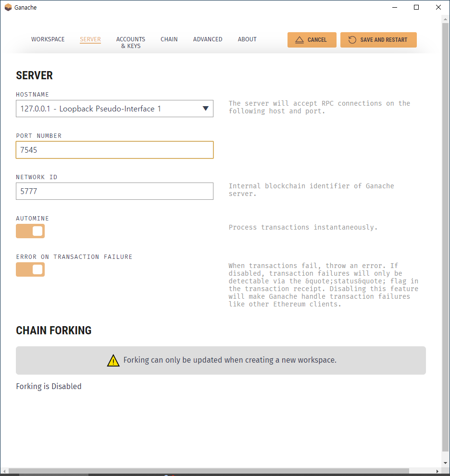Click scrollbar up arrow
Image resolution: width=450 pixels, height=476 pixels.
(x=445, y=19)
